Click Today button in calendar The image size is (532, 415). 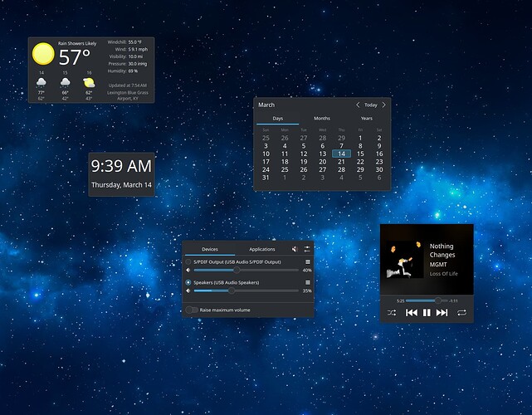tap(370, 105)
